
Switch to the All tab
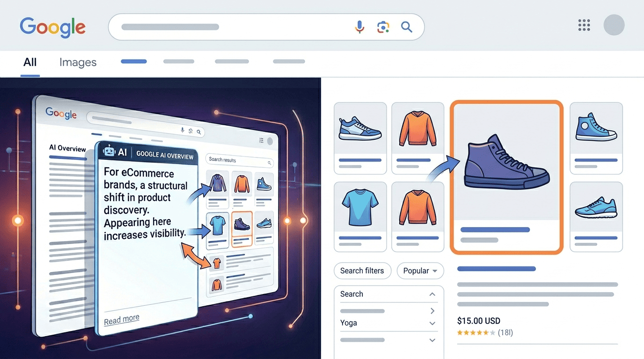[30, 63]
